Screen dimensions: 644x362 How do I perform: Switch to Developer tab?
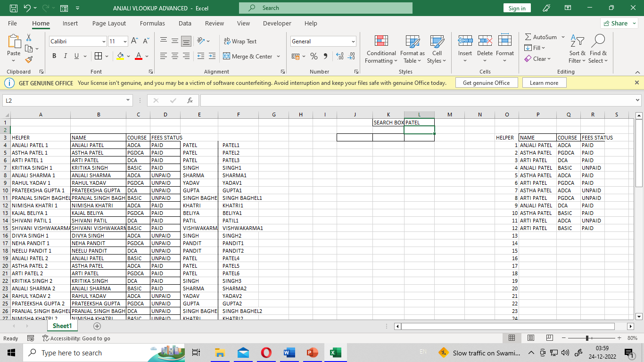277,23
